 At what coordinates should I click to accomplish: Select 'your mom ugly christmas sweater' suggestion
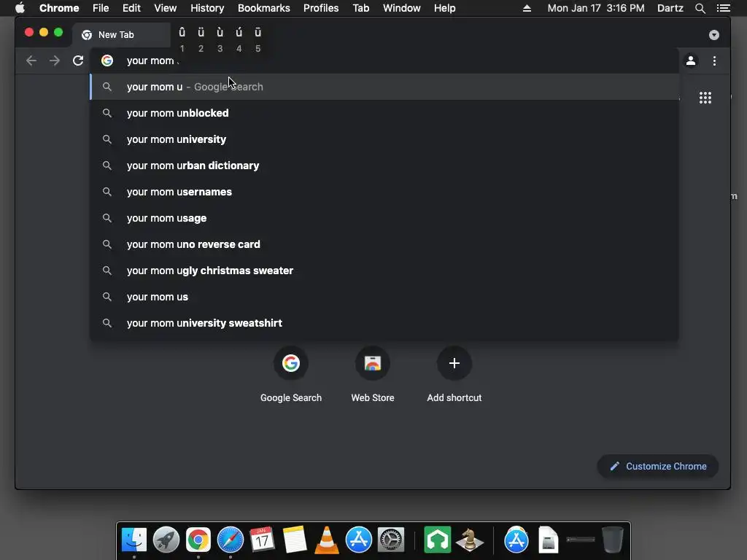pos(384,270)
